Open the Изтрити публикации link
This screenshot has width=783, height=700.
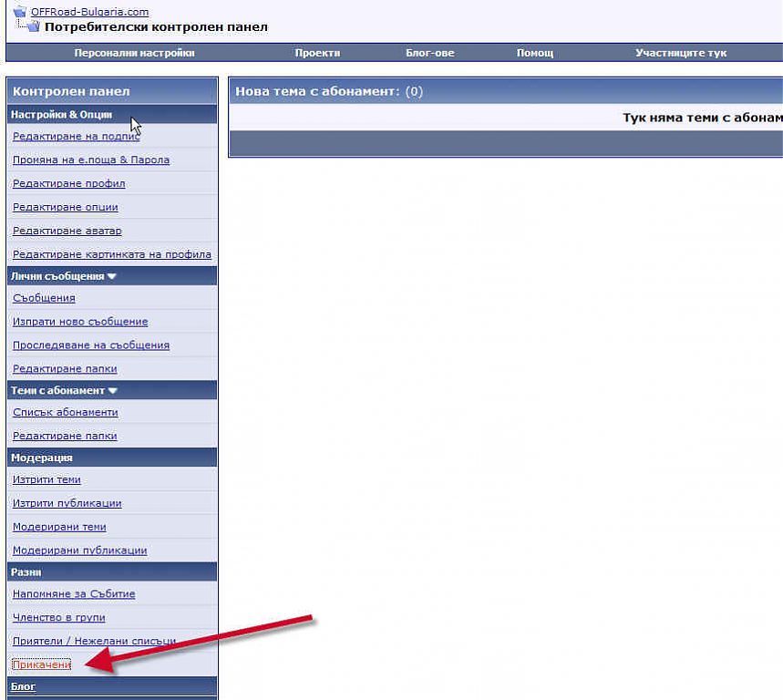click(67, 503)
